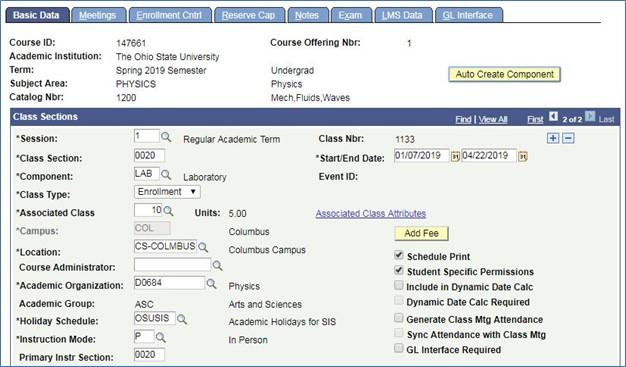Show the next class section
This screenshot has width=626, height=367.
(590, 116)
